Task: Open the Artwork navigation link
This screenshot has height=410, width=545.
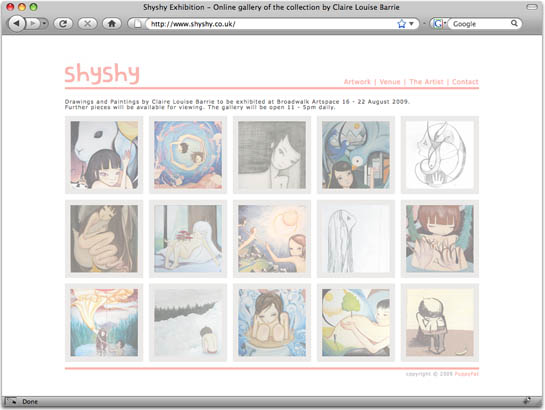Action: [357, 82]
